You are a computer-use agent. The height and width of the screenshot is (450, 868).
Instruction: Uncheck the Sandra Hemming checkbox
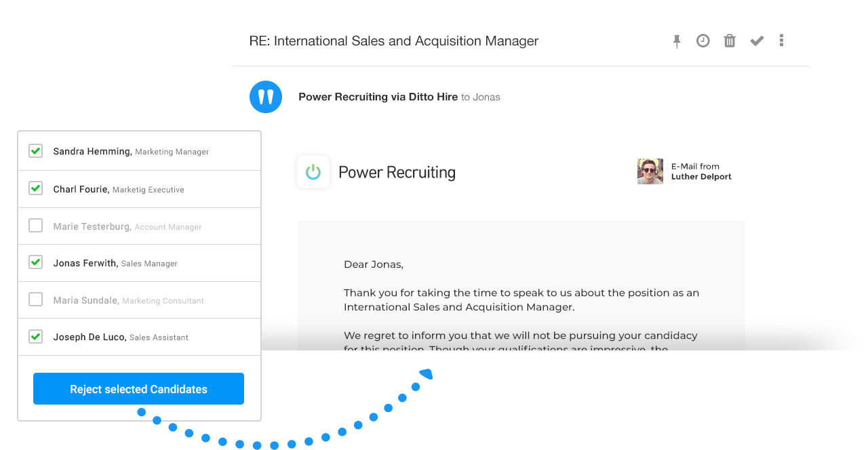[x=36, y=151]
